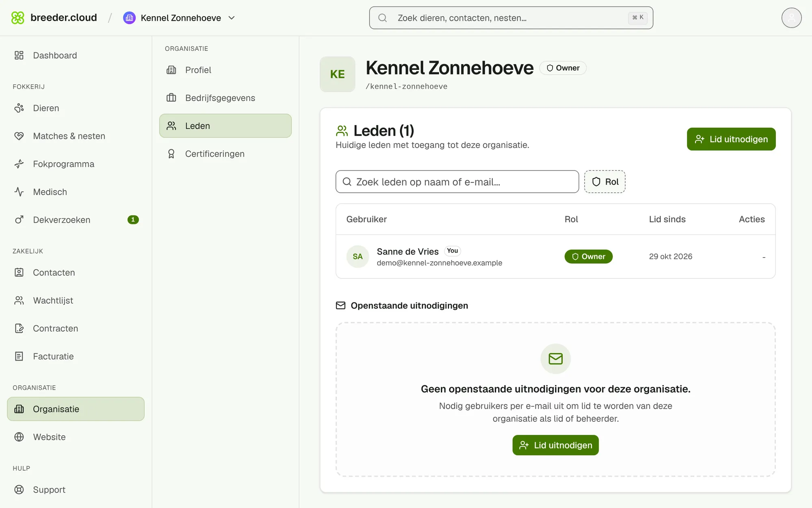Click the SA member avatar
This screenshot has height=508, width=812.
(358, 256)
